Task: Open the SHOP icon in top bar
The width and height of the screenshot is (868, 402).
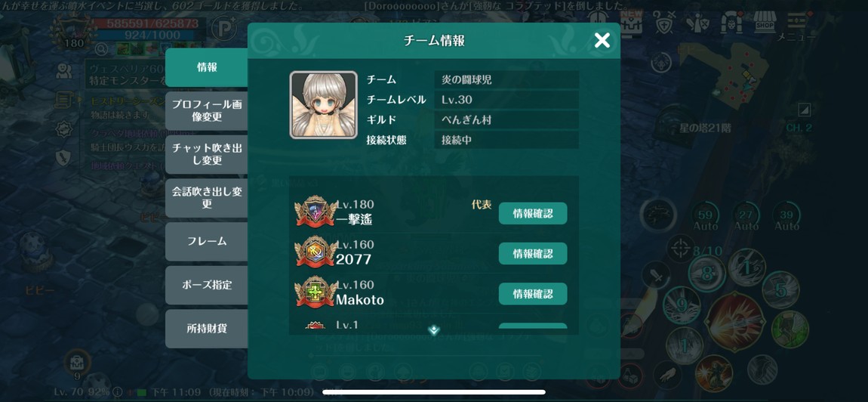Action: pyautogui.click(x=765, y=22)
